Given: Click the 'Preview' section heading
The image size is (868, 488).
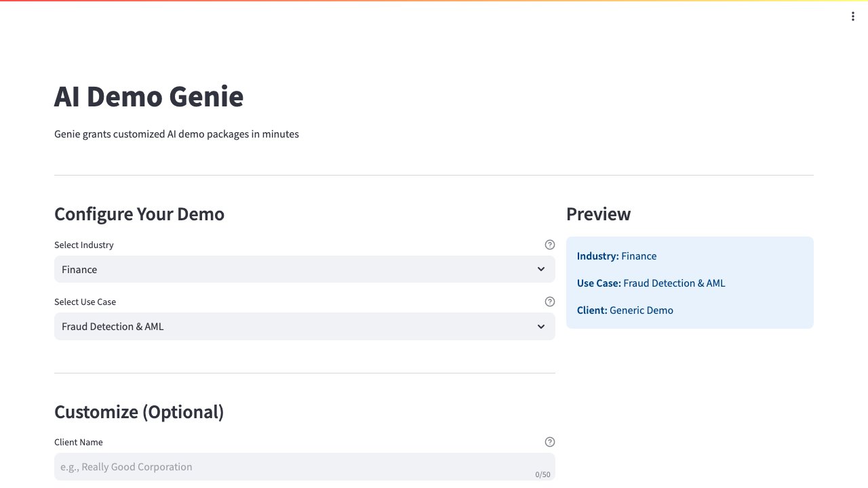Looking at the screenshot, I should [598, 214].
